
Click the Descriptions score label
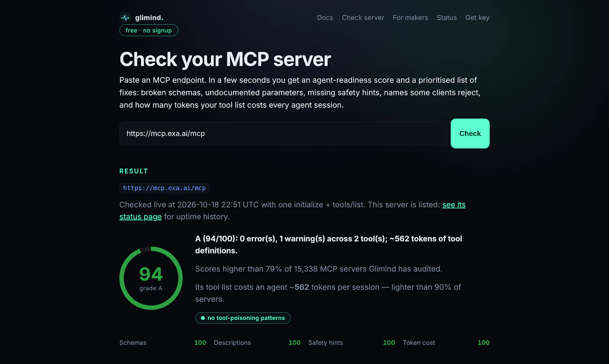232,343
